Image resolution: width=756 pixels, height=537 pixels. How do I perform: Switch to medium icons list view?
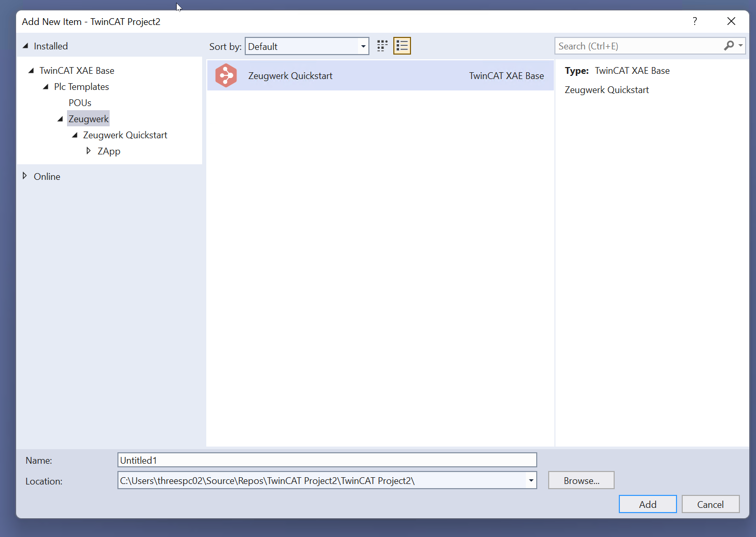tap(402, 46)
